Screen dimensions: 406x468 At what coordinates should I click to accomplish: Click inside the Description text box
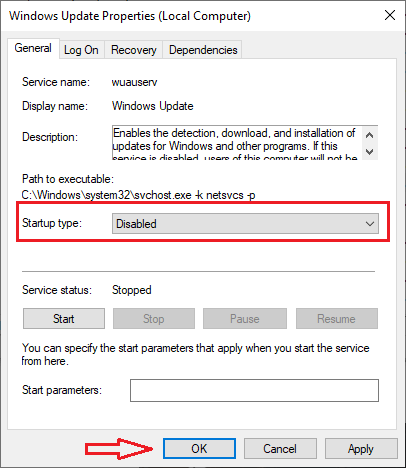[x=237, y=143]
